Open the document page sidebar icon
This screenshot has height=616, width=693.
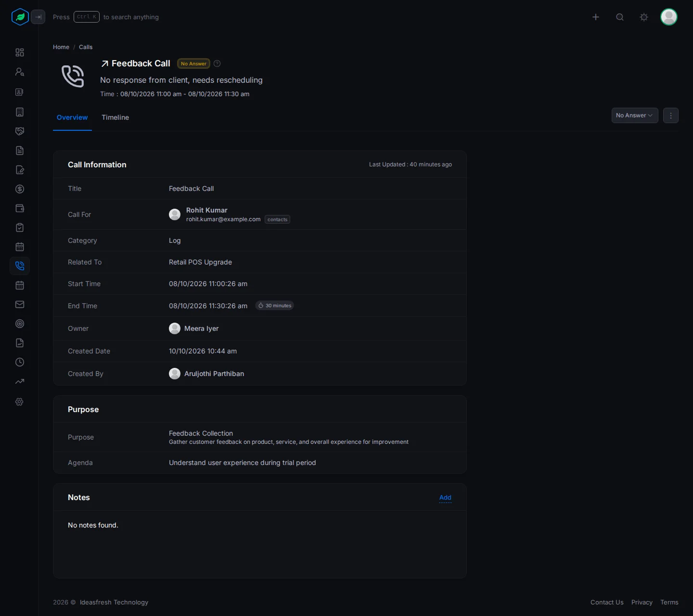20,151
